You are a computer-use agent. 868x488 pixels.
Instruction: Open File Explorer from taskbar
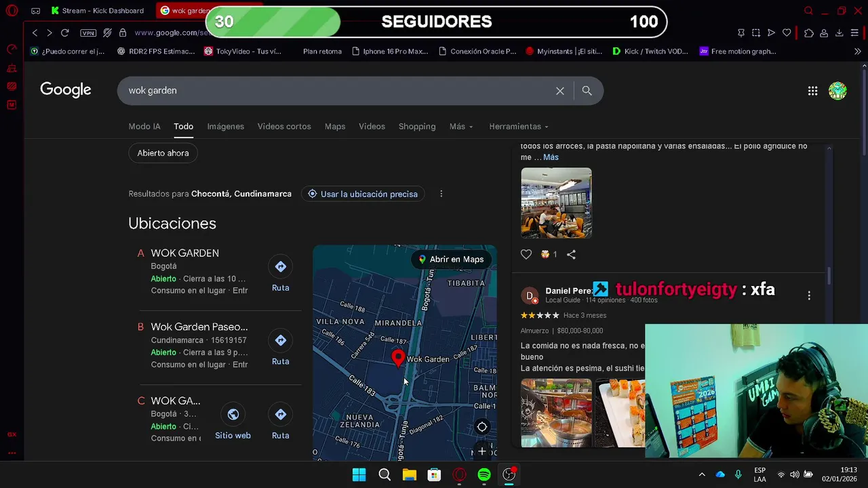[410, 475]
